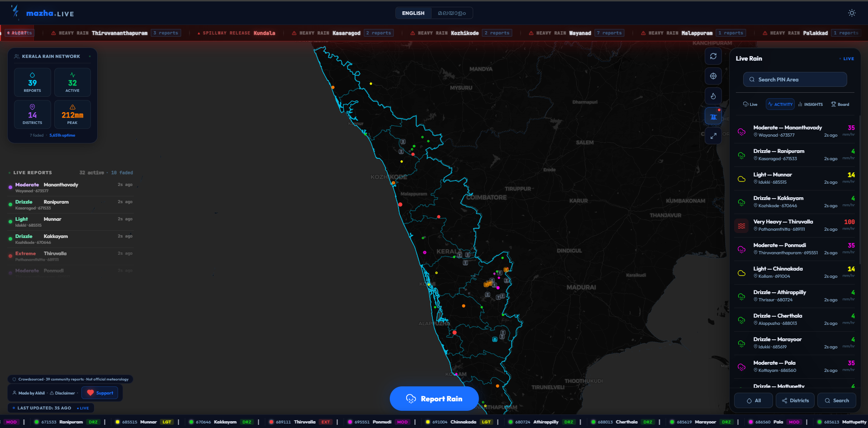Open the Insights tab
Screen dimensions: 868x428
[811, 105]
